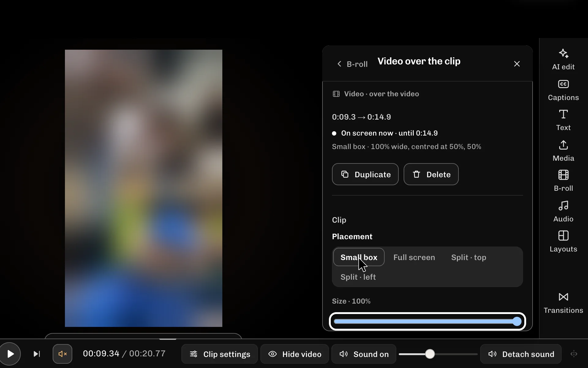This screenshot has width=588, height=368.
Task: Open the Layouts panel
Action: pyautogui.click(x=563, y=242)
